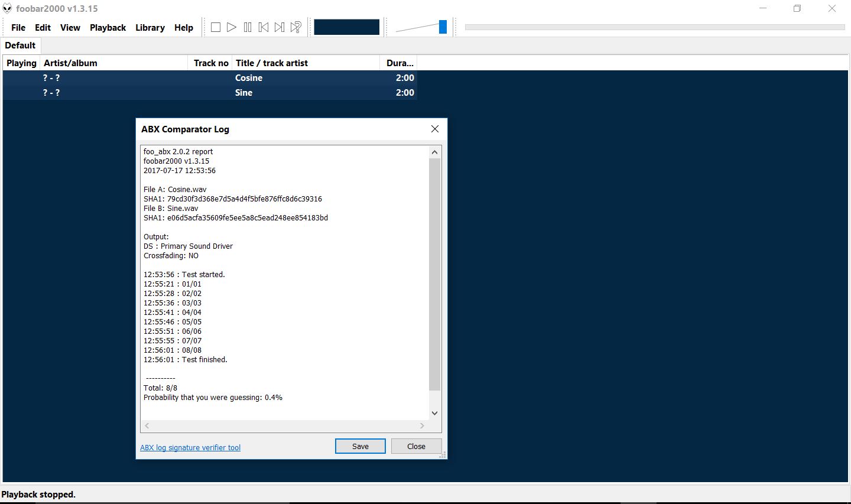
Task: Click '12:56:01 : Test finished.' line
Action: [x=186, y=360]
